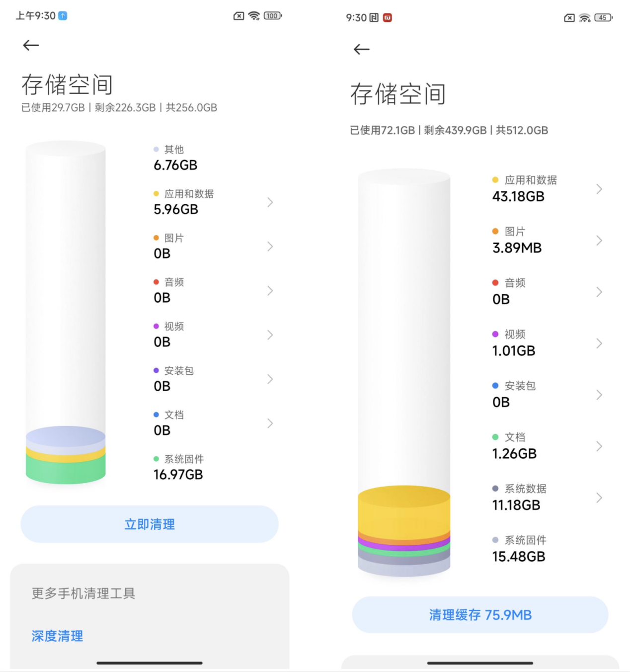Tap the 已使用72.1GB storage summary line
This screenshot has height=672, width=630.
(449, 130)
